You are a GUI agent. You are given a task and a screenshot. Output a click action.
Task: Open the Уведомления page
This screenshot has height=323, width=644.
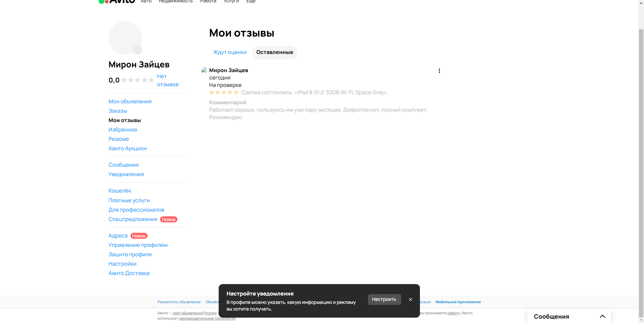[x=126, y=174]
